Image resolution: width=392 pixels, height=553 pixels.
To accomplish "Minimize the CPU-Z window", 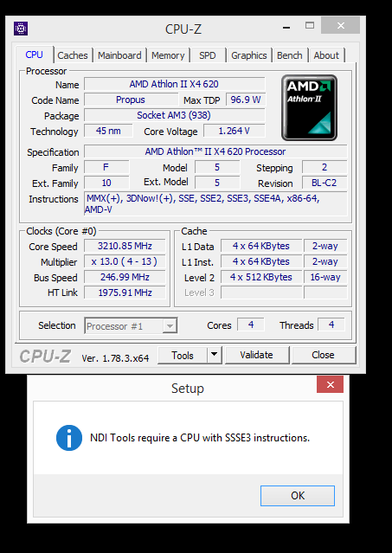I will point(286,27).
